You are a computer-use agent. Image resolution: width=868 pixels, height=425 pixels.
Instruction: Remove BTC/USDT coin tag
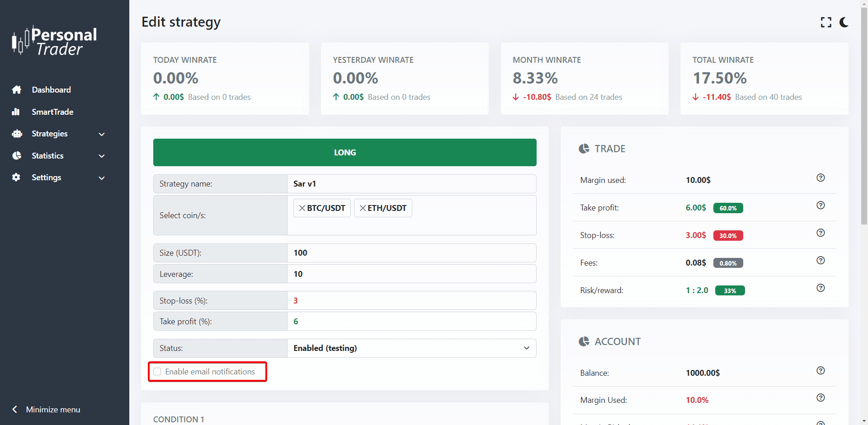tap(302, 208)
